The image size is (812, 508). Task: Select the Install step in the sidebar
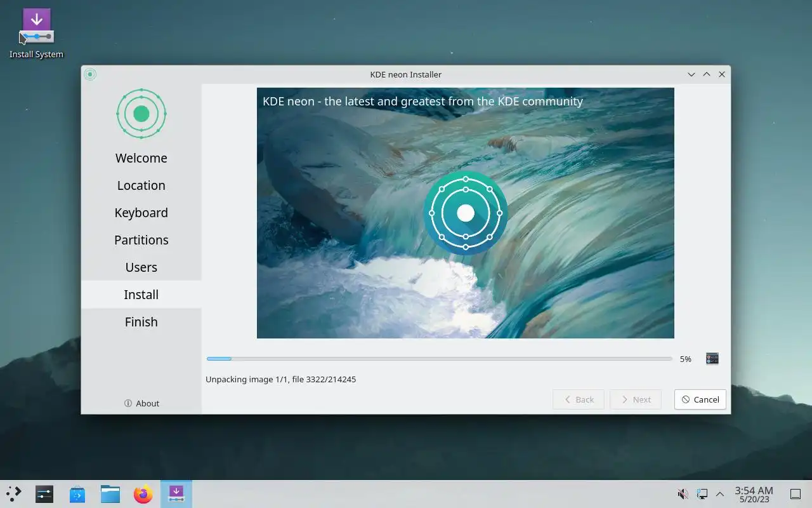pyautogui.click(x=141, y=295)
